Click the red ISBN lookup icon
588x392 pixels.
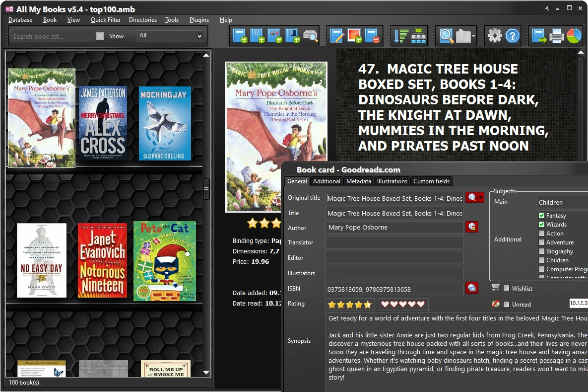[x=472, y=288]
